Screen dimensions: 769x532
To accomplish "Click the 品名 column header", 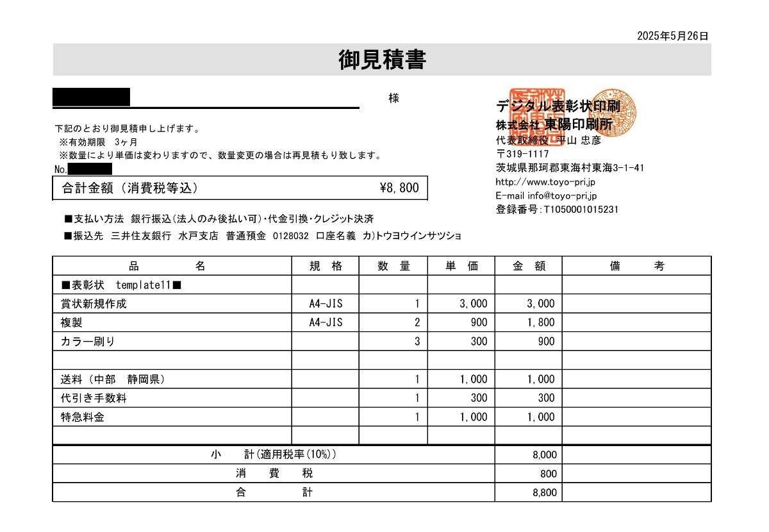I will [172, 266].
